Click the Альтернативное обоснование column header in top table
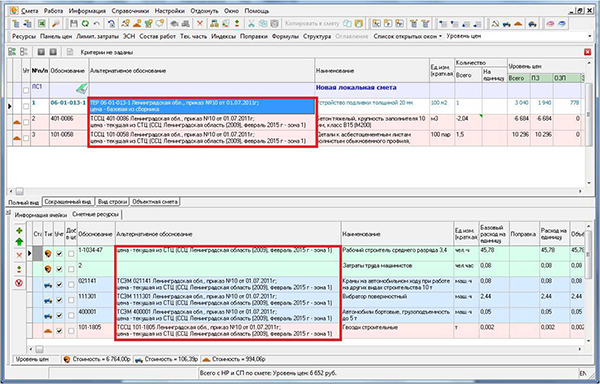Viewport: 600px width, 384px height. (202, 71)
